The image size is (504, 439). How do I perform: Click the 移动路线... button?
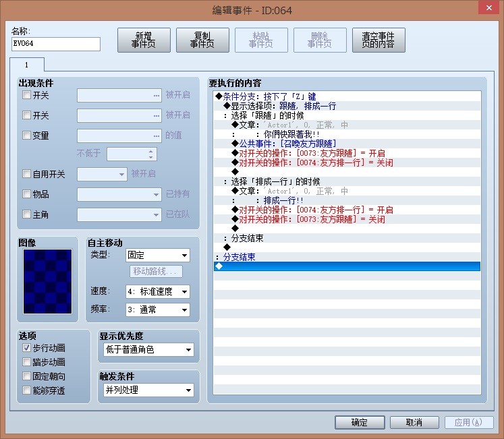pyautogui.click(x=156, y=271)
